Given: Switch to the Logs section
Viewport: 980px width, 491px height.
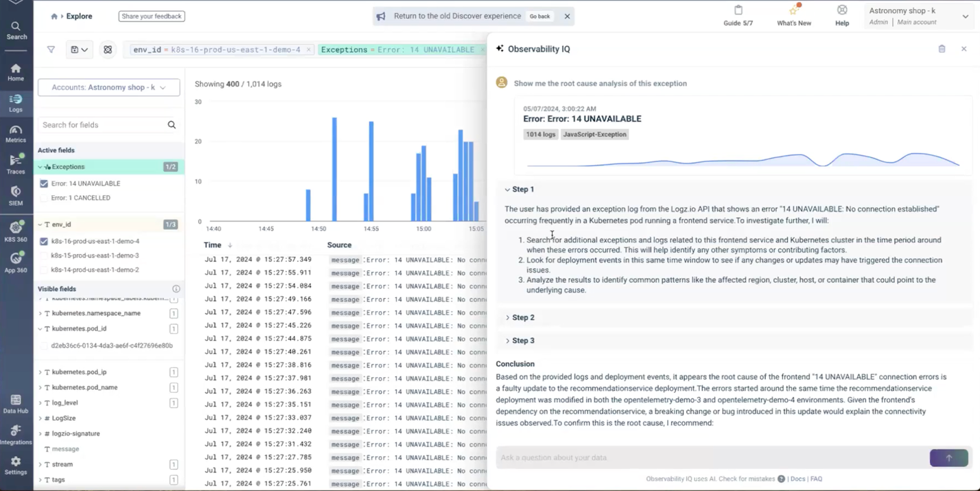Looking at the screenshot, I should (16, 102).
